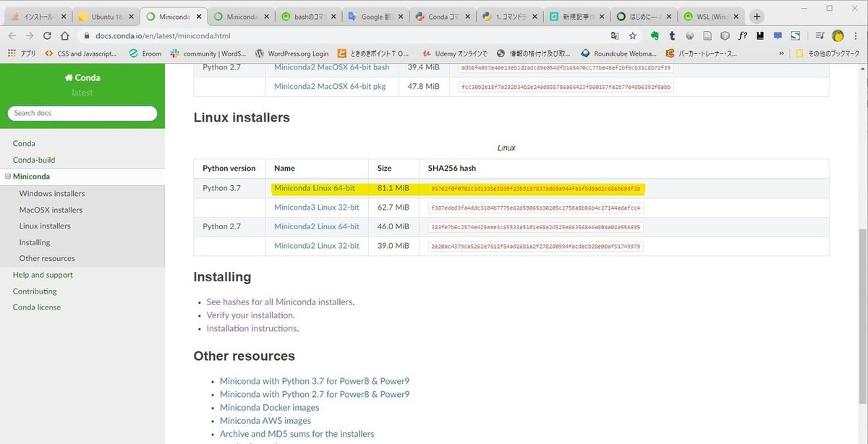Open CSS and Javascript bookmark
Screen dimensions: 868x444
coord(81,54)
